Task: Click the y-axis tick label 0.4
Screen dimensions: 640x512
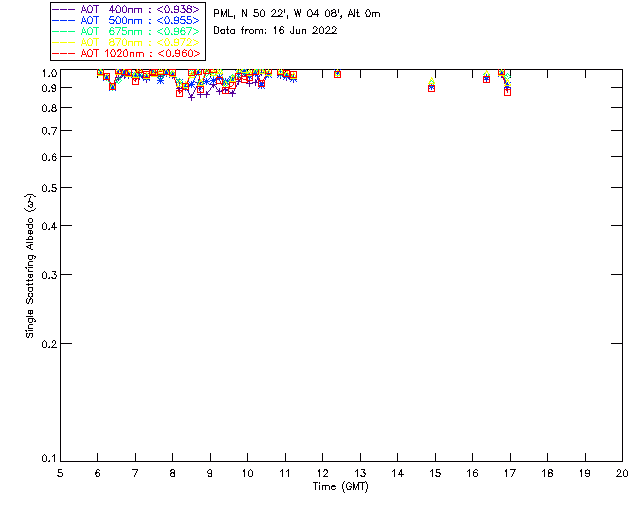Action: [x=49, y=226]
